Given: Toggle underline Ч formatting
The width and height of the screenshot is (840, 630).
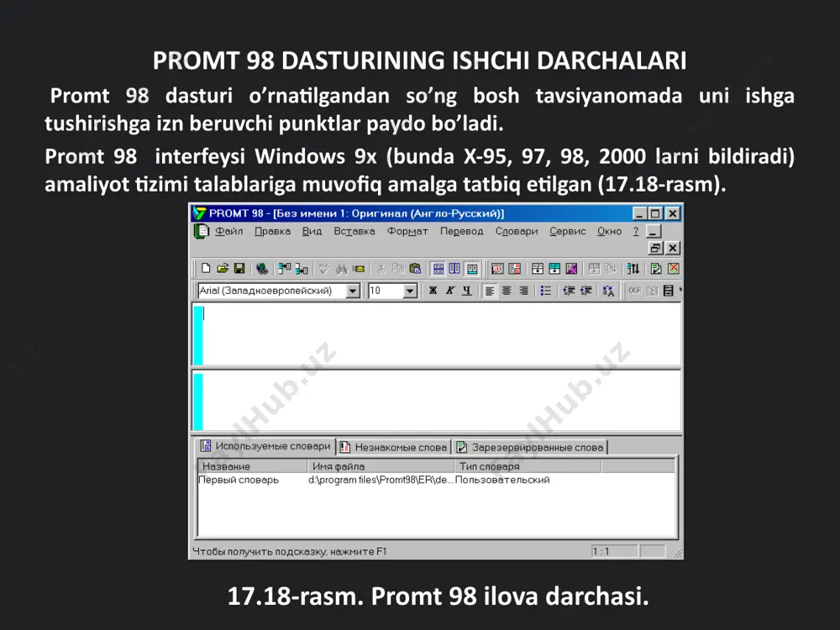Looking at the screenshot, I should click(x=467, y=291).
